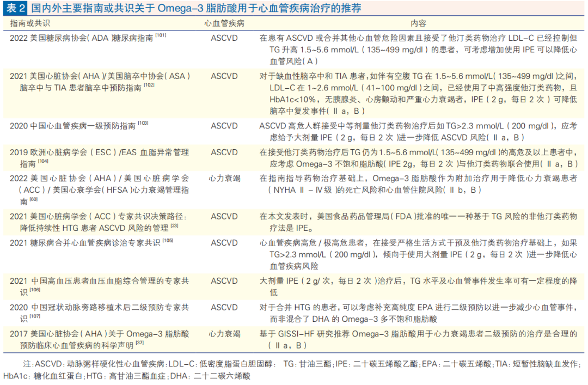The image size is (588, 385).
Task: Click footnote 'TIA: 短暂性脑缺血发作'
Action: coord(537,364)
